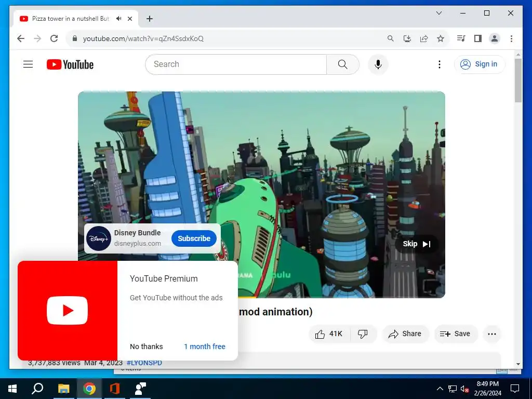Click the page vertical scrollbar thumb
Screen dimensions: 532x399
[518, 81]
